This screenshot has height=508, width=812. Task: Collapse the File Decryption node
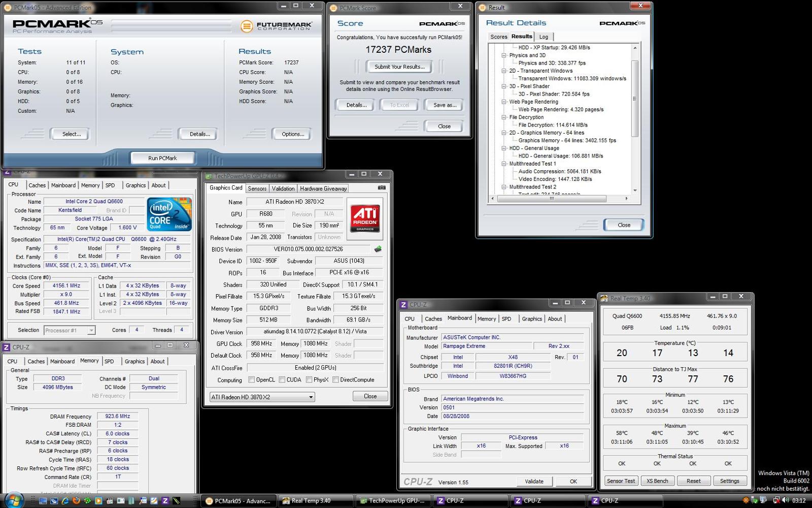504,117
